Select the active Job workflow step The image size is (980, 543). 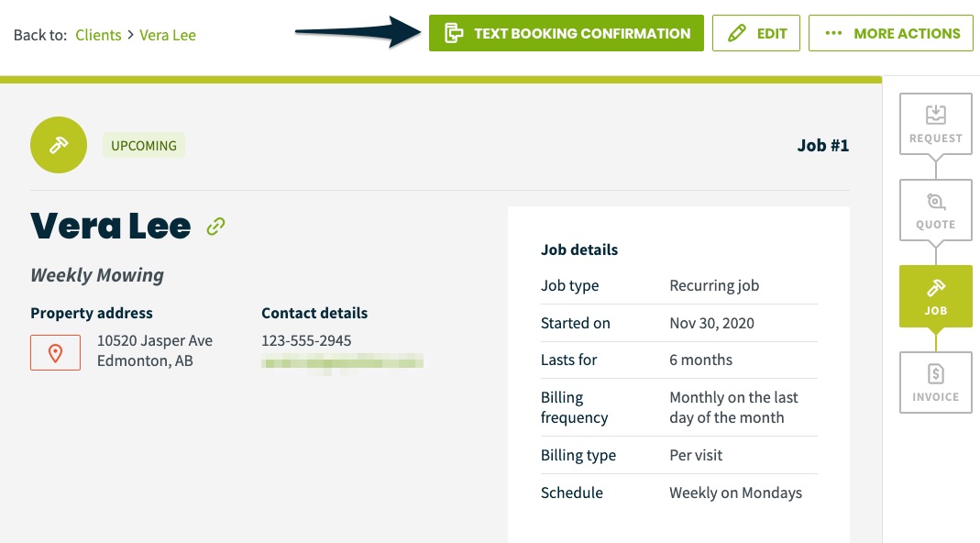(x=936, y=296)
